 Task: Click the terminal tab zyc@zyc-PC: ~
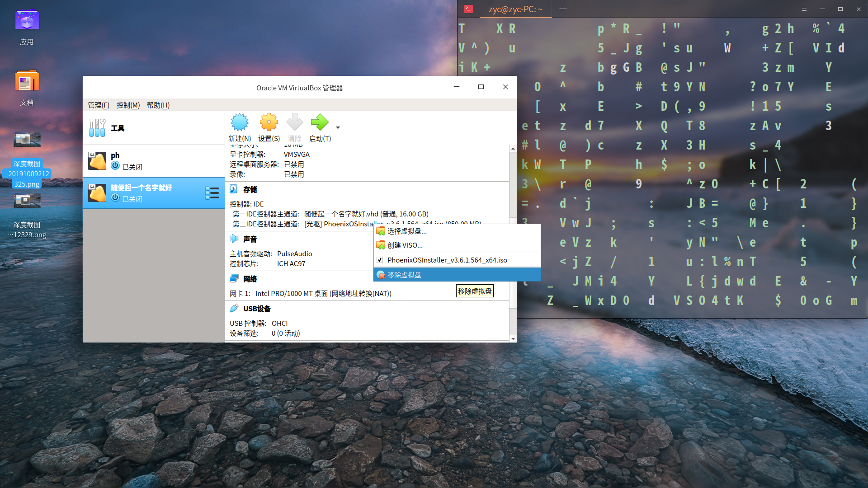tap(515, 9)
